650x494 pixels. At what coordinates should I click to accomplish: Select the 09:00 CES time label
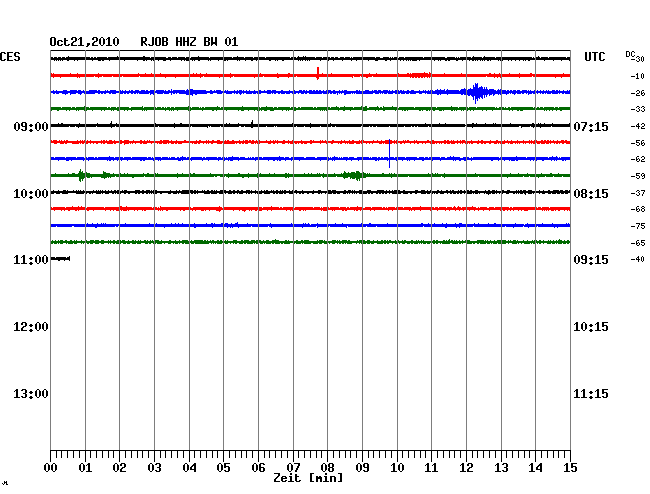point(31,126)
